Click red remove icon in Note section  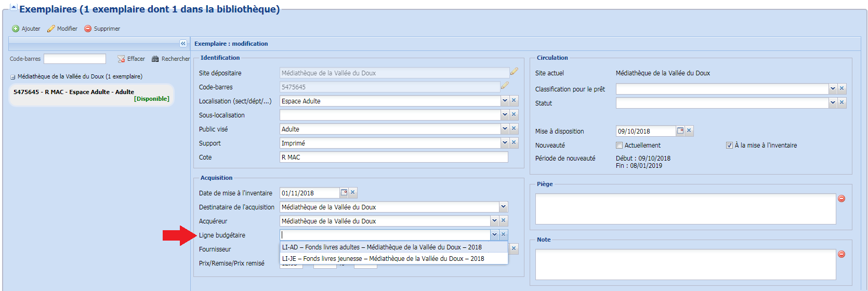(841, 254)
